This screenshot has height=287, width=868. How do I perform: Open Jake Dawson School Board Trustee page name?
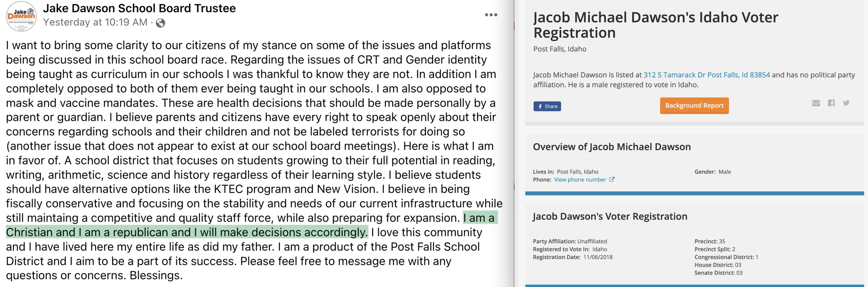pyautogui.click(x=139, y=8)
